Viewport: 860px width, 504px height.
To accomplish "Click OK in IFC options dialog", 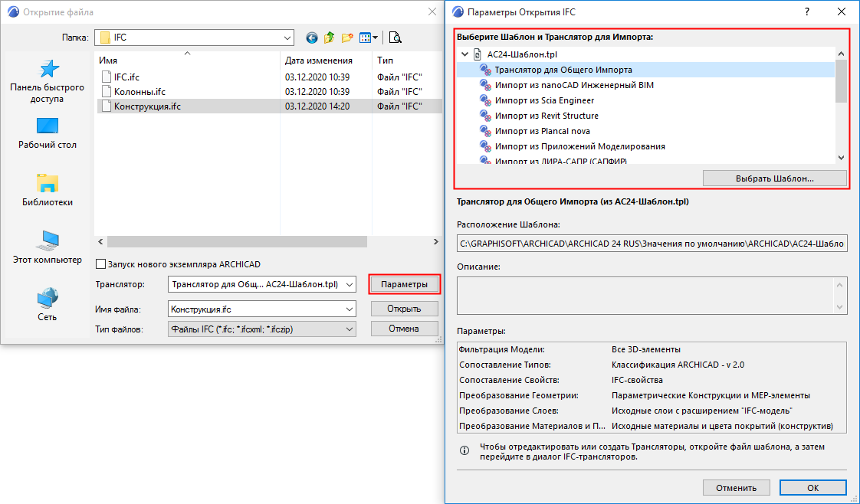I will pyautogui.click(x=812, y=488).
